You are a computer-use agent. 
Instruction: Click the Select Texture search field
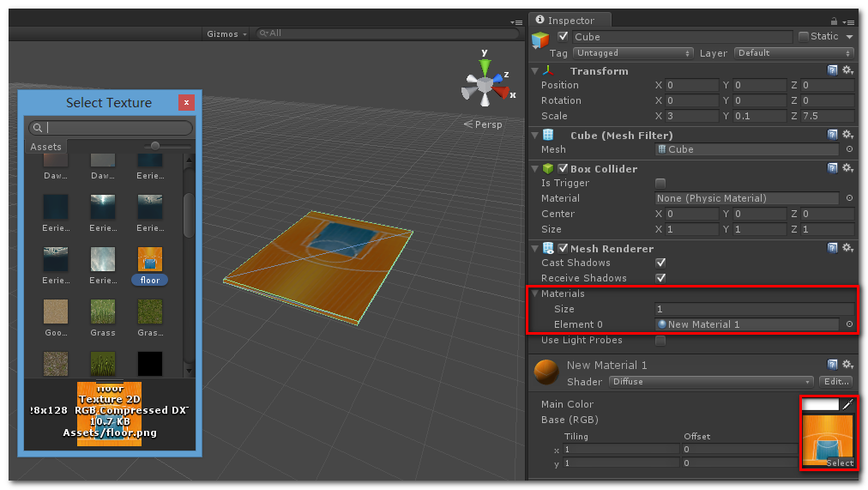tap(111, 128)
